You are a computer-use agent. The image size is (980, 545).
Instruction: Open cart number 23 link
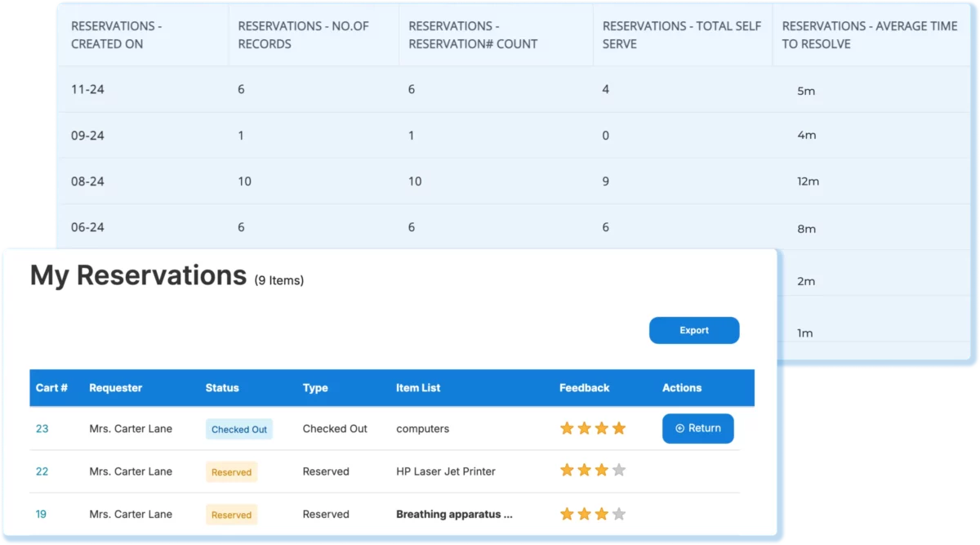tap(42, 428)
